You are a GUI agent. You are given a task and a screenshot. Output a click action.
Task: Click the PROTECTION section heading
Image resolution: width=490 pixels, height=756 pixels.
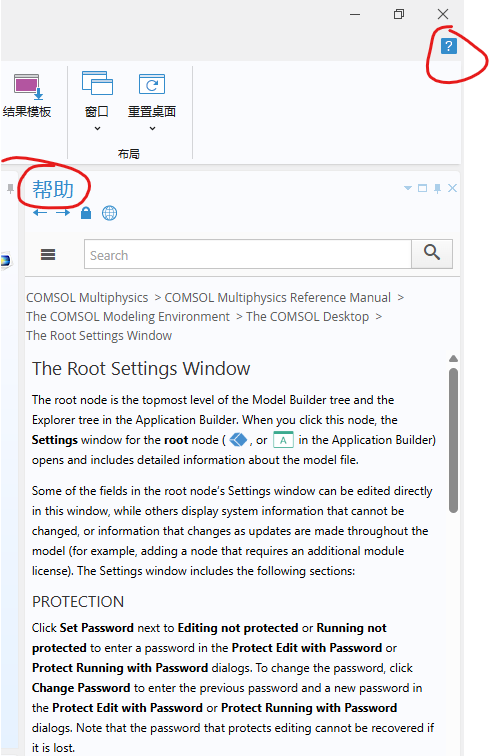(x=78, y=602)
